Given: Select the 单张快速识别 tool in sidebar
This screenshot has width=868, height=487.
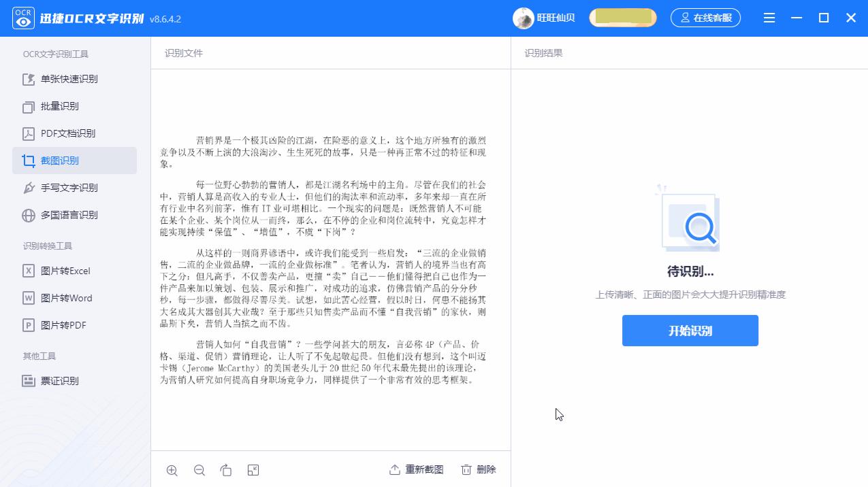Looking at the screenshot, I should (68, 79).
